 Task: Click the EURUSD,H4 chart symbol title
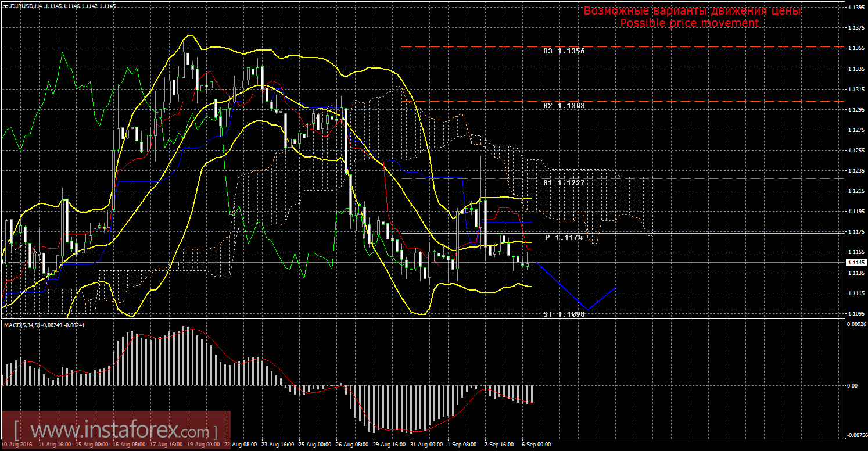[x=25, y=6]
